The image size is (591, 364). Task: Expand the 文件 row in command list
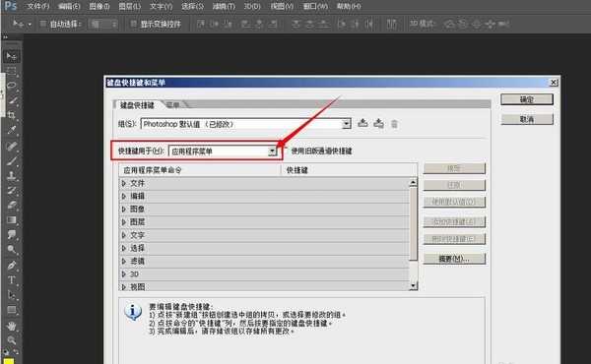coord(124,183)
